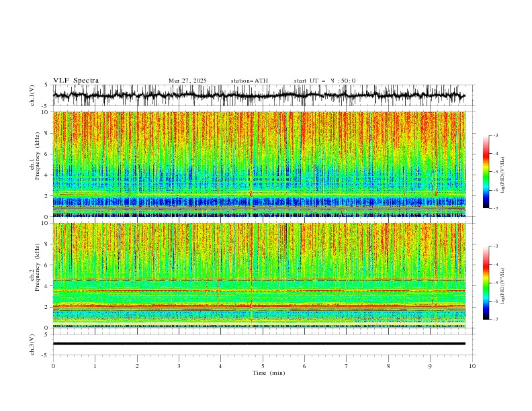Click the "ch.1(V)" waveform axis label
Screen dimensions: 532x411
[32, 95]
